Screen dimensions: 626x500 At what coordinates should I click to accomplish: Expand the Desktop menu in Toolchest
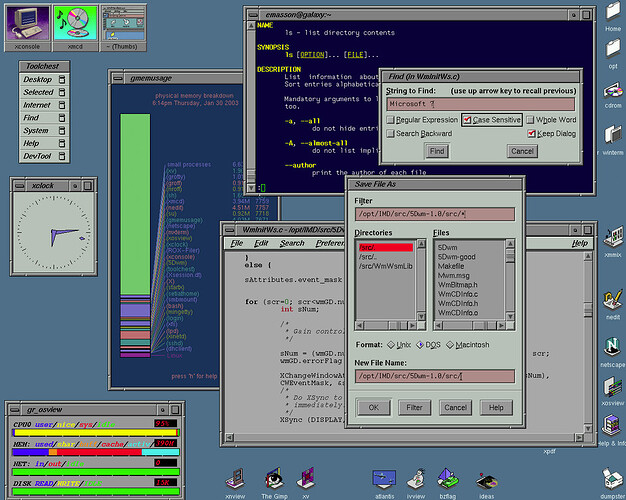pyautogui.click(x=38, y=79)
